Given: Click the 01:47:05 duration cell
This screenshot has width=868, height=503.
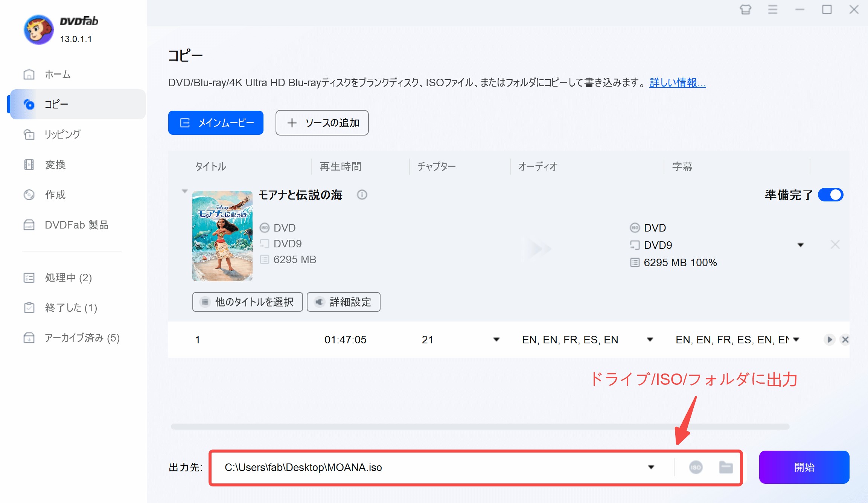Looking at the screenshot, I should (345, 340).
